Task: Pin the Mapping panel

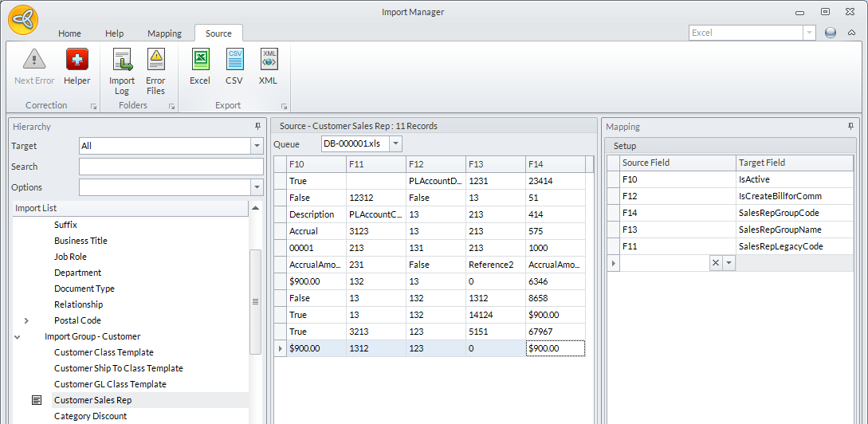Action: click(850, 127)
